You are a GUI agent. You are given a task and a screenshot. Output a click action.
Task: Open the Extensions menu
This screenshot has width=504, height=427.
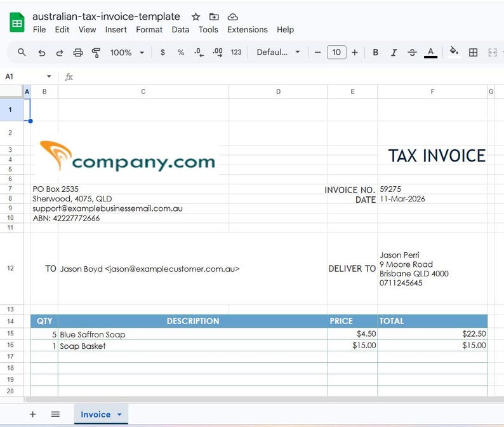pyautogui.click(x=247, y=30)
